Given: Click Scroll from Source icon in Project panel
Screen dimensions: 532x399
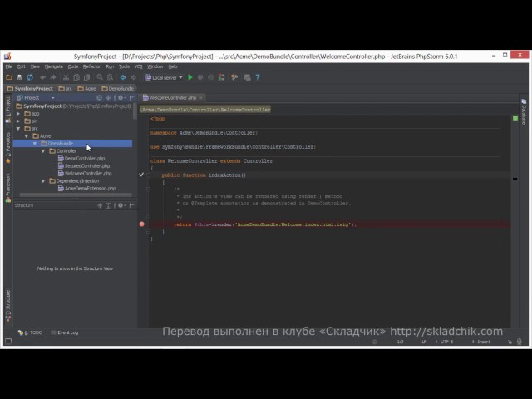Looking at the screenshot, I should 99,98.
